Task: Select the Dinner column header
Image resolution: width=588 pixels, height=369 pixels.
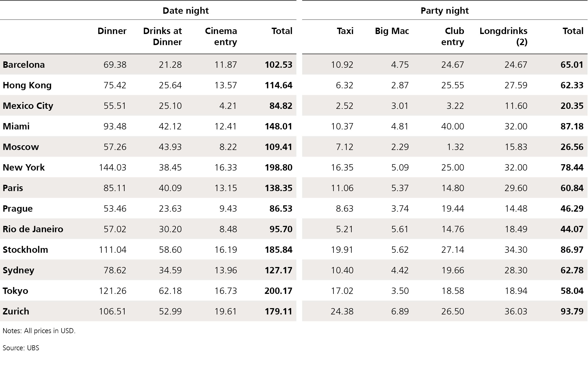Action: point(112,31)
